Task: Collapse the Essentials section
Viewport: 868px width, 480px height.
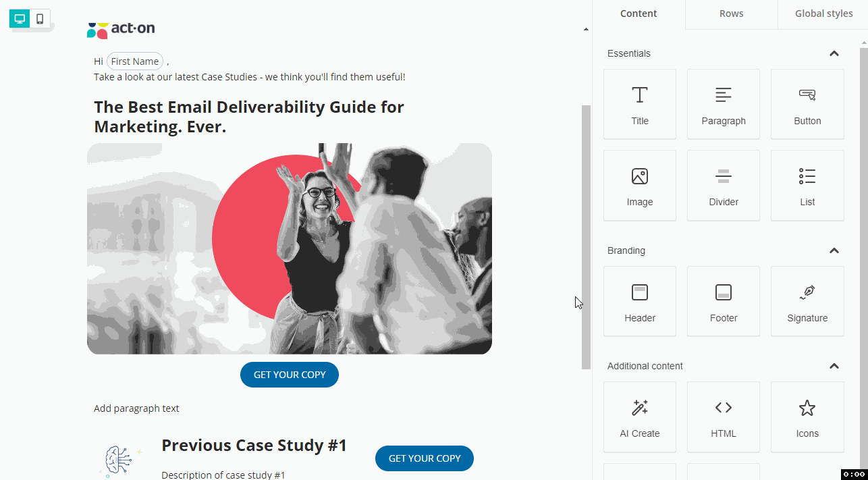Action: coord(834,53)
